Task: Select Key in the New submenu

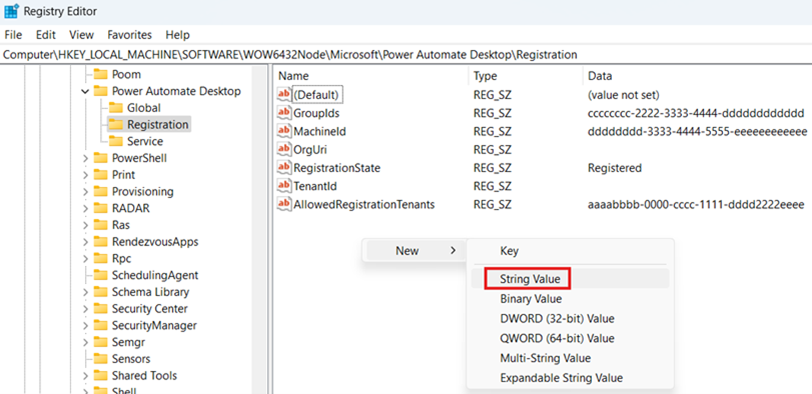Action: 509,251
